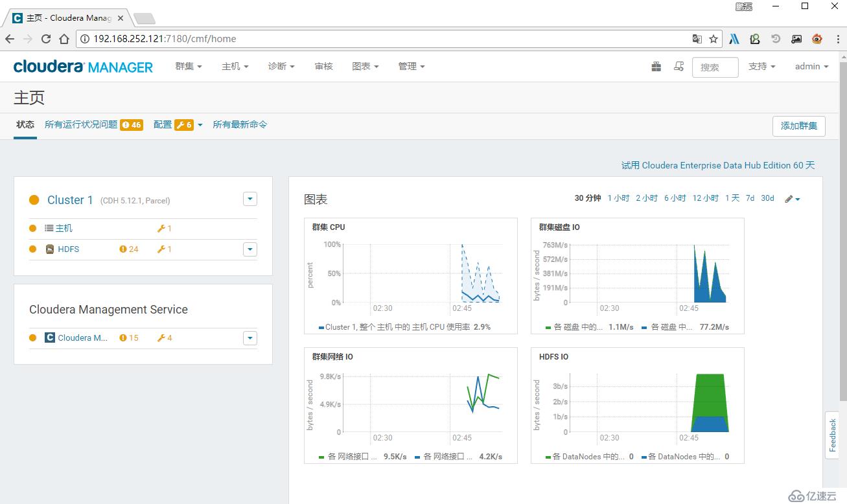Reload the page with refresh icon

pyautogui.click(x=46, y=39)
